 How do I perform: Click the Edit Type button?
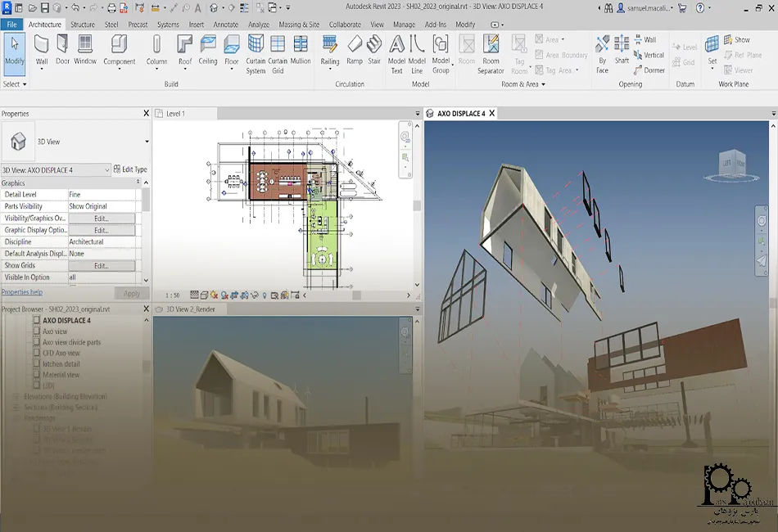click(x=130, y=169)
